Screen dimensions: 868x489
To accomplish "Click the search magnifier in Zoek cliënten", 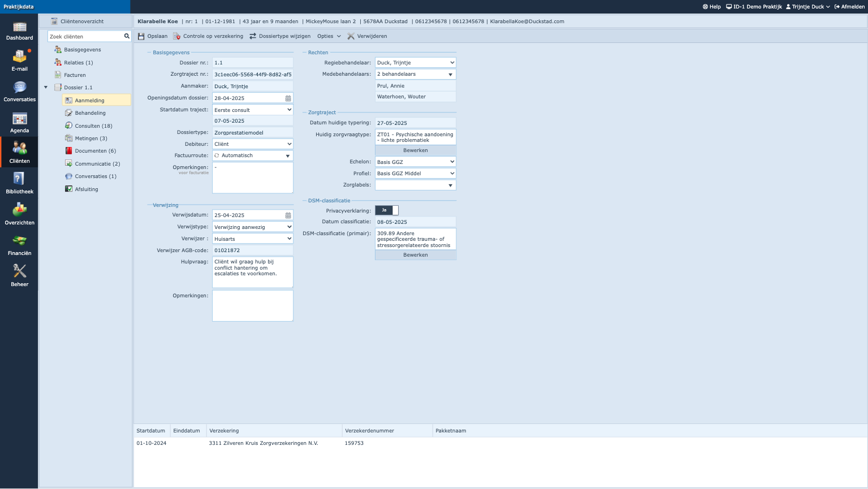I will tap(127, 36).
